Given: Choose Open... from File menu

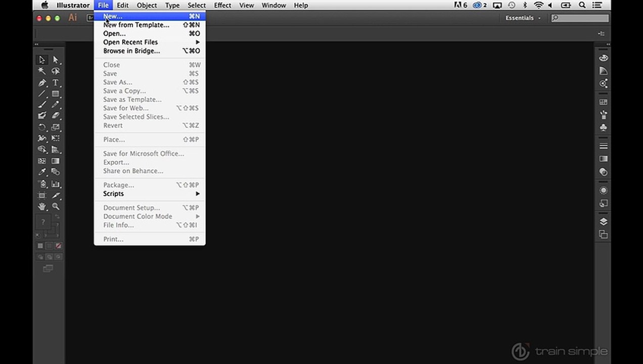Looking at the screenshot, I should (x=150, y=33).
